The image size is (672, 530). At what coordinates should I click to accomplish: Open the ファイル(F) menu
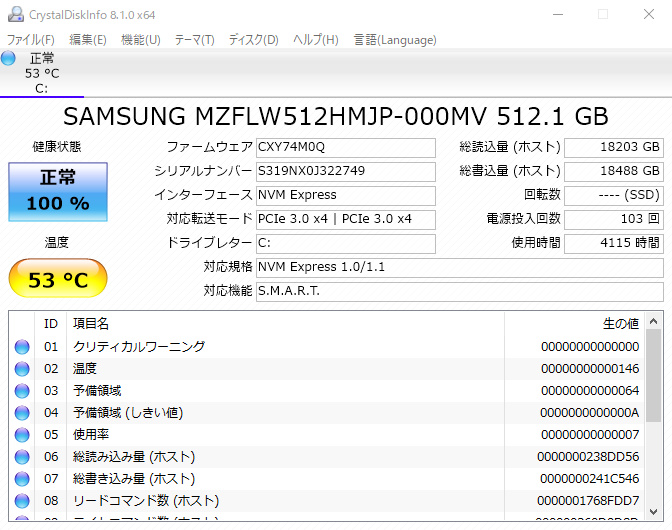point(31,40)
